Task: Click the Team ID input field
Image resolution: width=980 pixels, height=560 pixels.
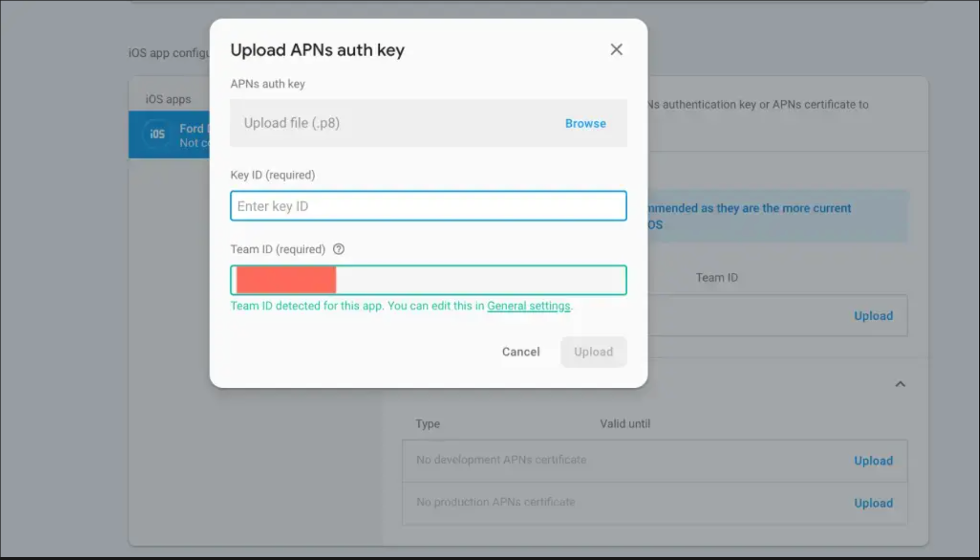Action: coord(428,280)
